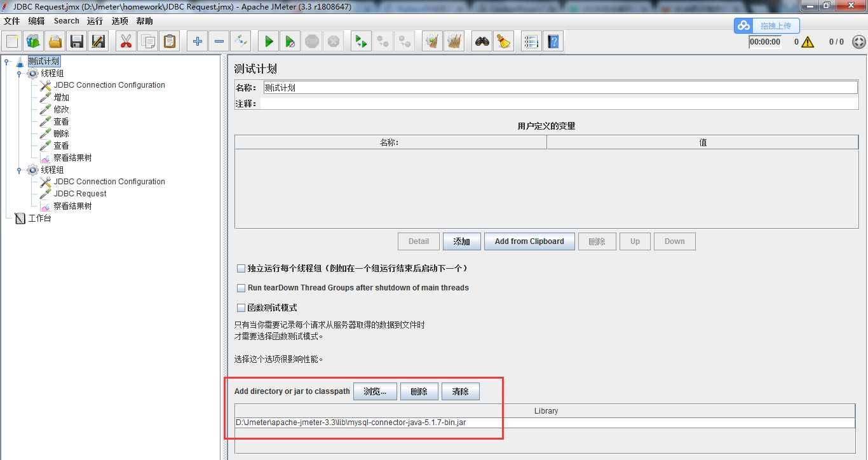Clear all results with double broom icon

click(454, 42)
